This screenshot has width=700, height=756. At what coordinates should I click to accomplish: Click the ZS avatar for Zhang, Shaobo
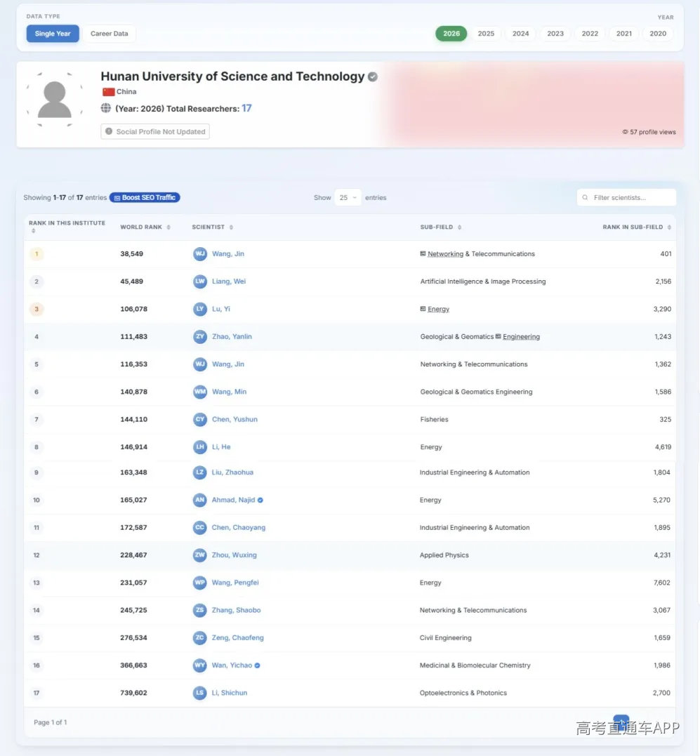[199, 610]
